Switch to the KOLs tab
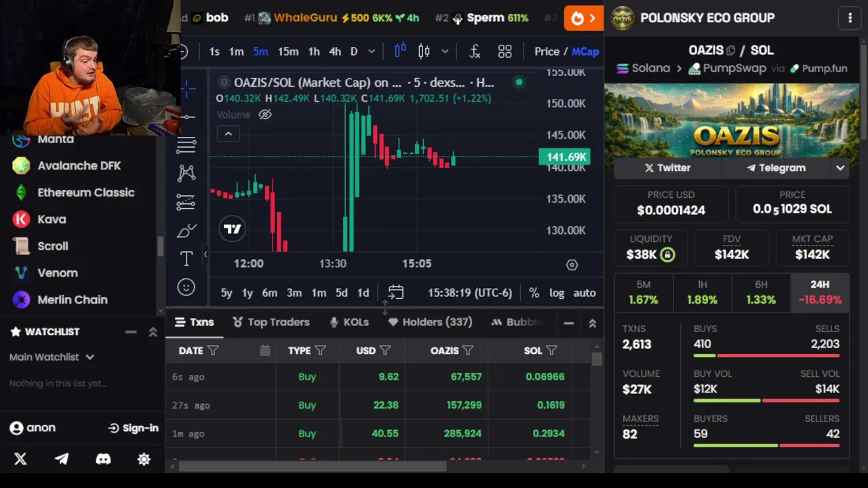This screenshot has width=868, height=488. pos(349,323)
